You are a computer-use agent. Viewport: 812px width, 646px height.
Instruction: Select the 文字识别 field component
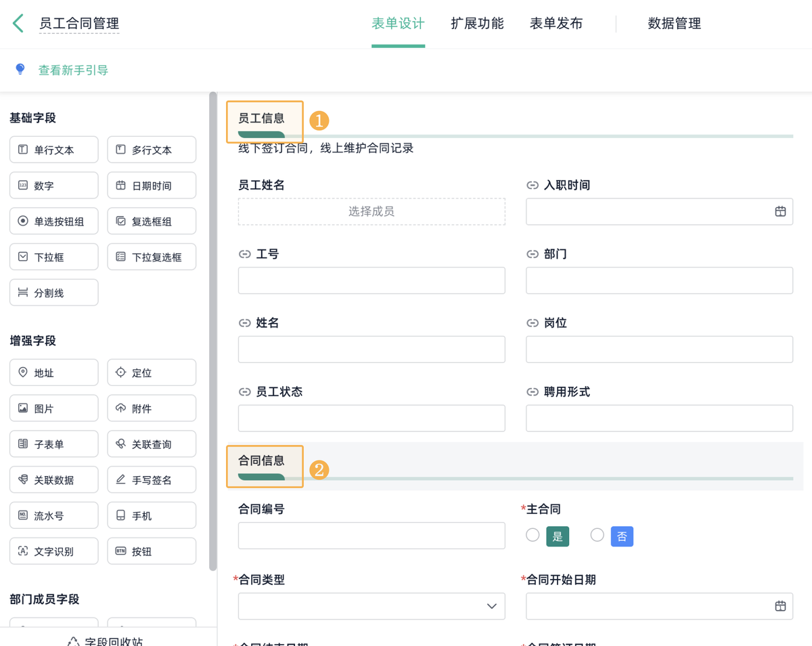pos(53,551)
